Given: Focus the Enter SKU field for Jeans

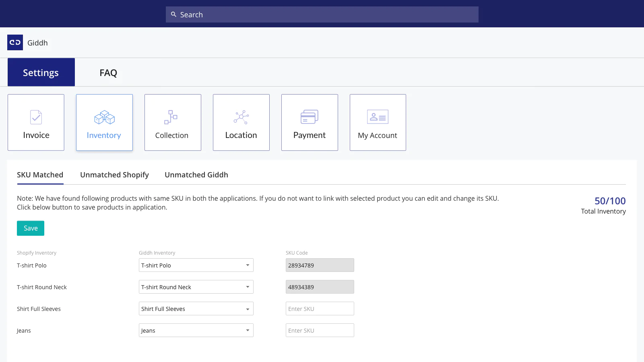Looking at the screenshot, I should tap(320, 331).
